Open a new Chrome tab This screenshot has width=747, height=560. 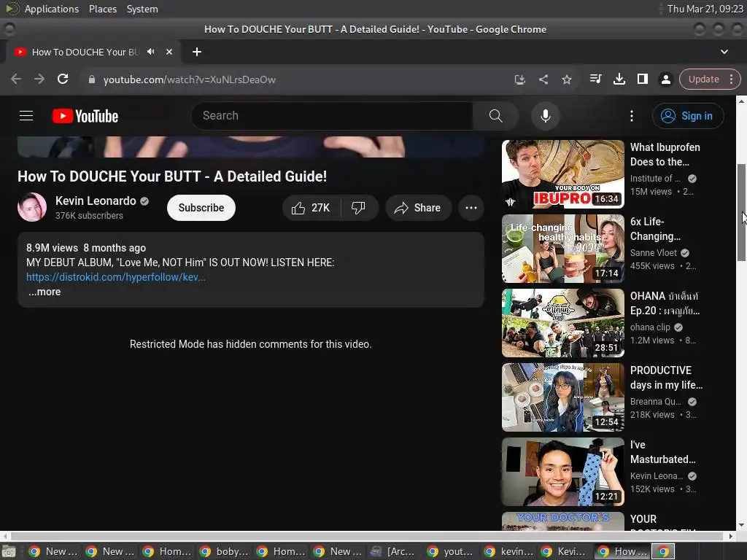197,52
